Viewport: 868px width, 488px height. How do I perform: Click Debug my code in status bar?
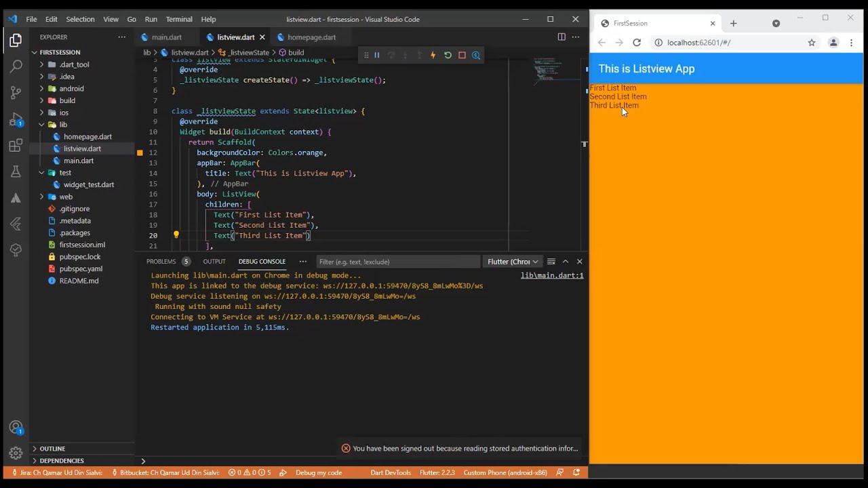[x=319, y=472]
